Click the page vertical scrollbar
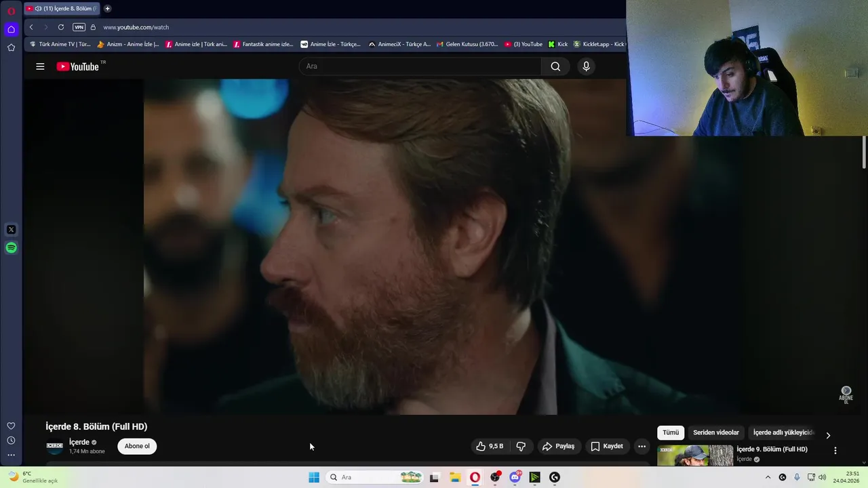This screenshot has width=868, height=488. click(x=864, y=152)
